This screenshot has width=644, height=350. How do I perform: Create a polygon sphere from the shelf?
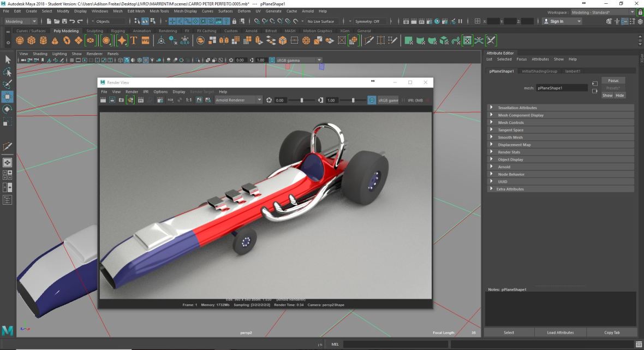coord(20,41)
